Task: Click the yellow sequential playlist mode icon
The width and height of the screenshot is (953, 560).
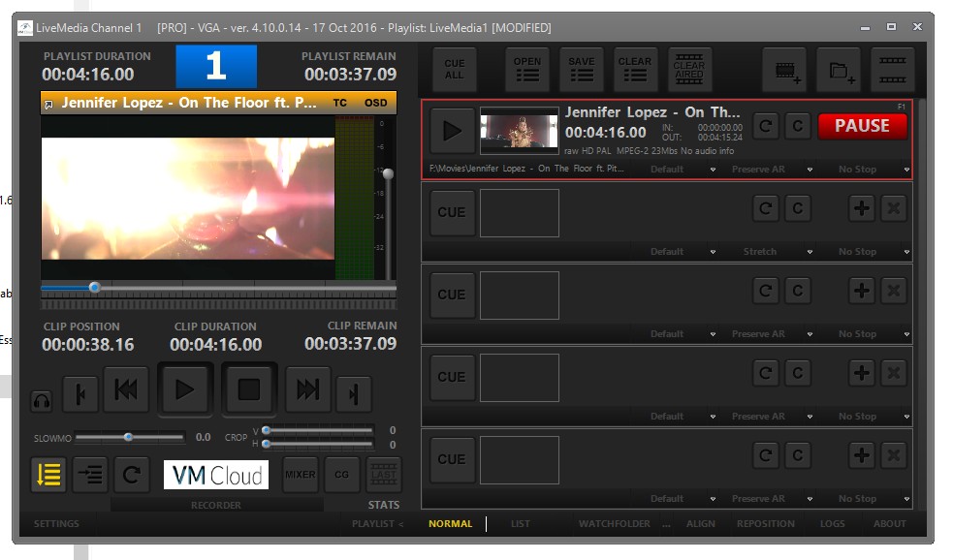Action: [x=48, y=475]
